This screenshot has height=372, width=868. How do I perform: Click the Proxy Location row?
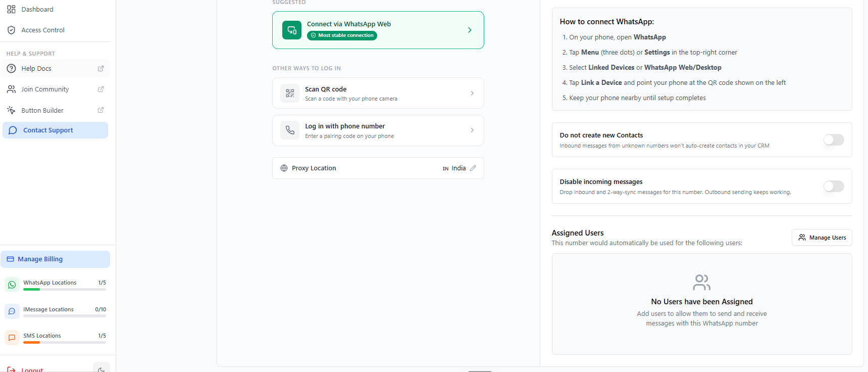click(x=378, y=168)
